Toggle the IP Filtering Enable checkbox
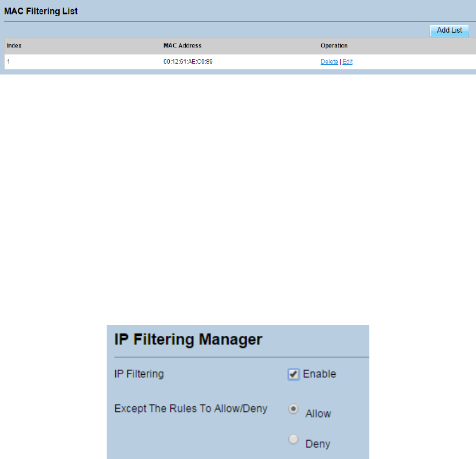Screen dimensions: 476x459 point(294,374)
